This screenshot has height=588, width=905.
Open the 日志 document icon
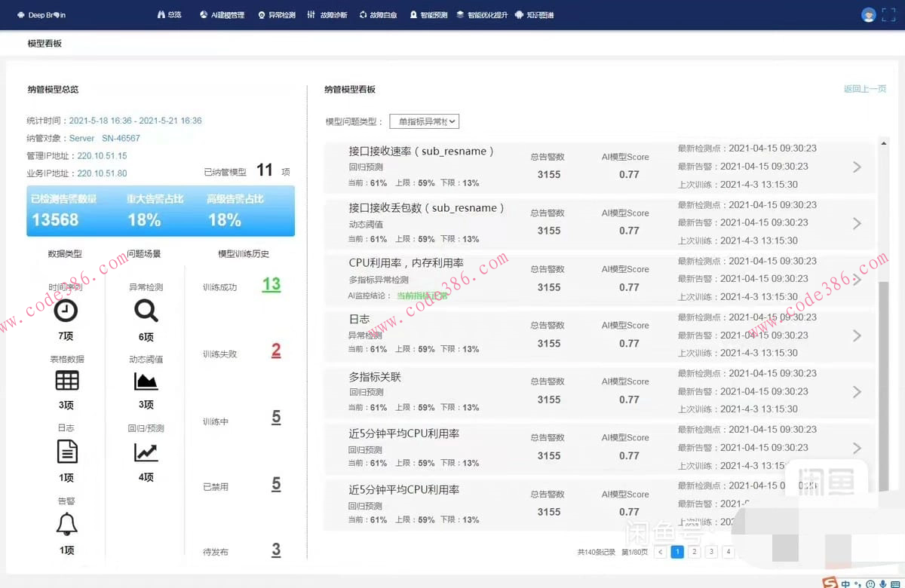(66, 452)
